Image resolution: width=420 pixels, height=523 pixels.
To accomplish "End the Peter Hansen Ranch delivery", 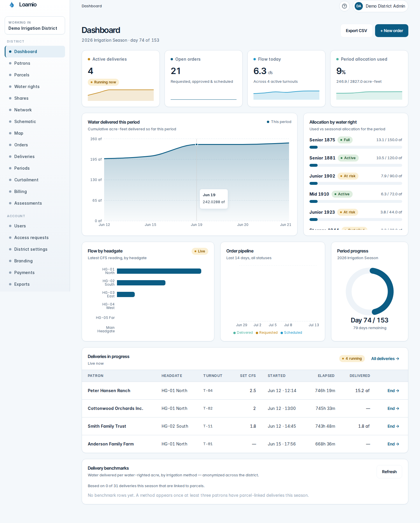I will 393,391.
